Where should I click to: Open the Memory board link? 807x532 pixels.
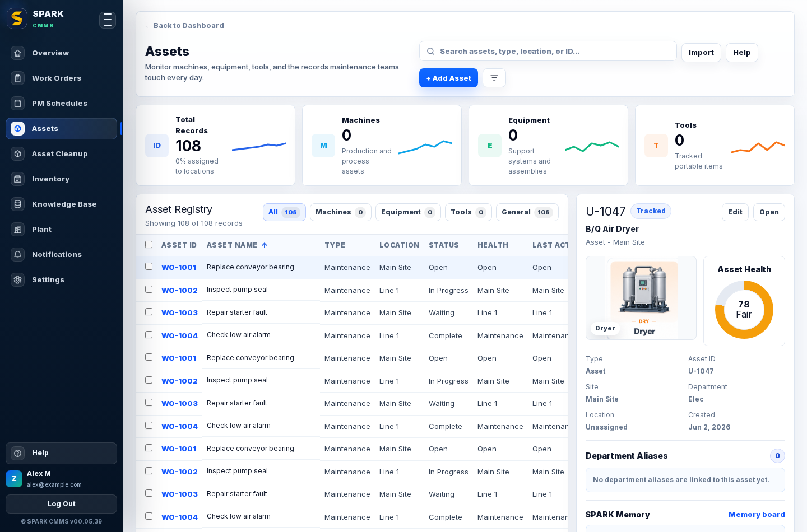click(757, 515)
